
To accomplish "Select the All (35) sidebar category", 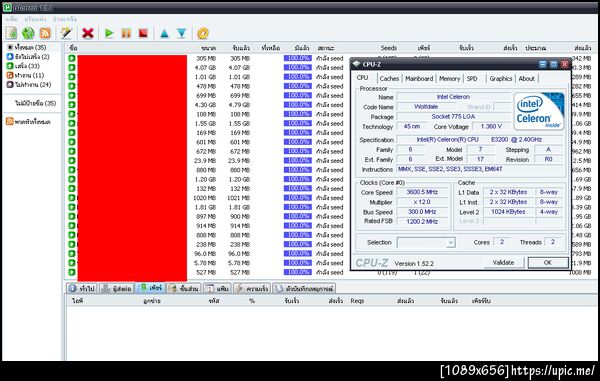I will click(27, 47).
